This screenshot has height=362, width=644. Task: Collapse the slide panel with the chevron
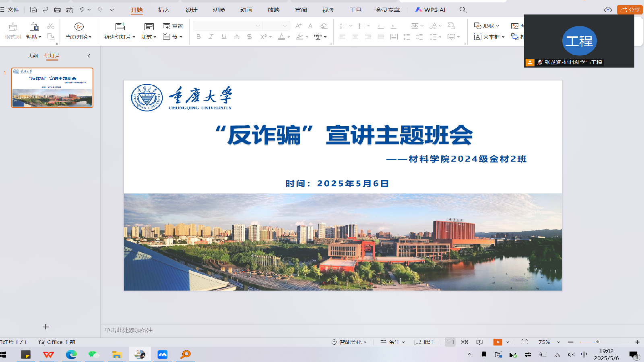89,56
